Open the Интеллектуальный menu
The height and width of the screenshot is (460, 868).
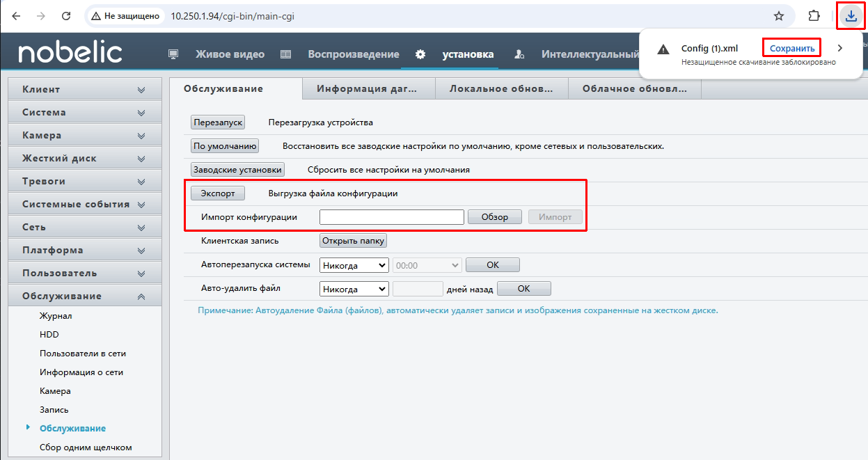[x=590, y=54]
